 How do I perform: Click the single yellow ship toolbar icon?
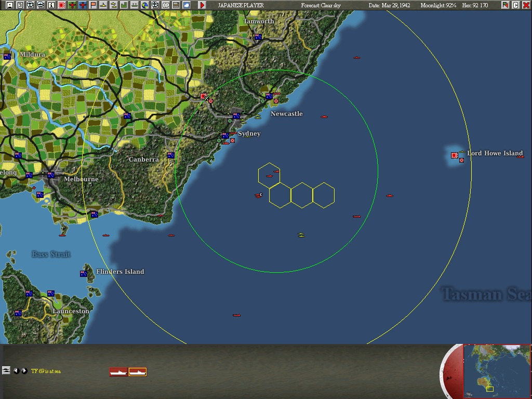click(103, 5)
